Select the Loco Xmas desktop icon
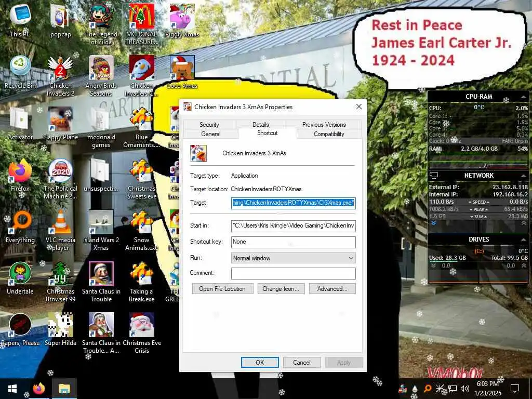532x399 pixels. coord(182,72)
